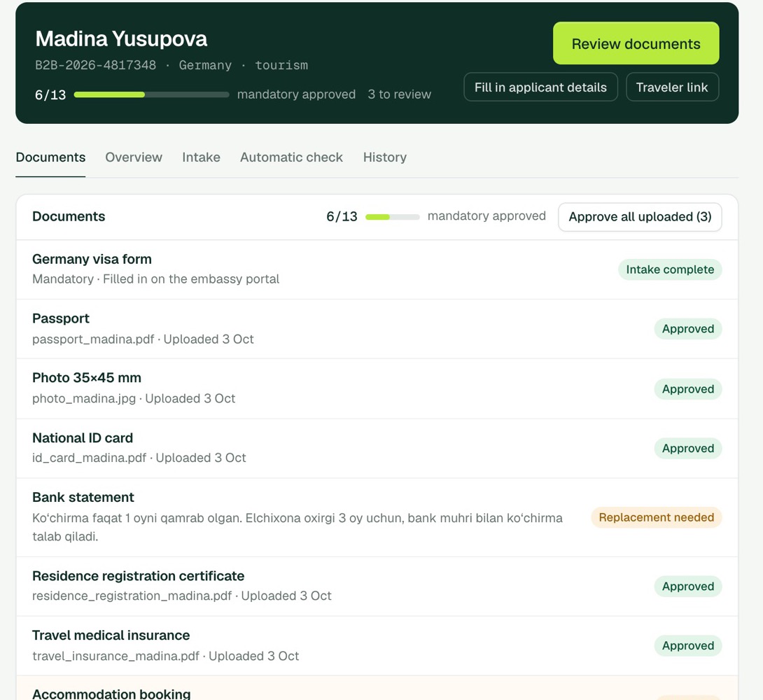Click the Bank statement rejection note text
This screenshot has width=763, height=700.
297,527
